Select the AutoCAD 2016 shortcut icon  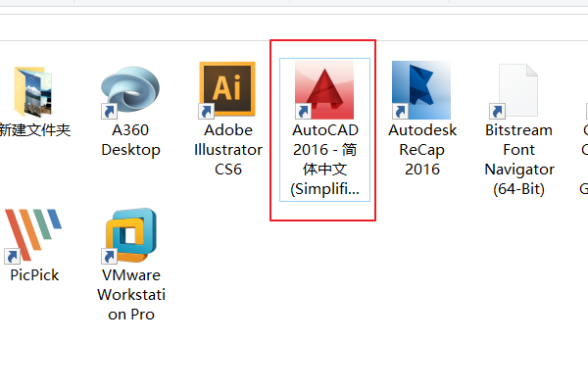coord(324,90)
